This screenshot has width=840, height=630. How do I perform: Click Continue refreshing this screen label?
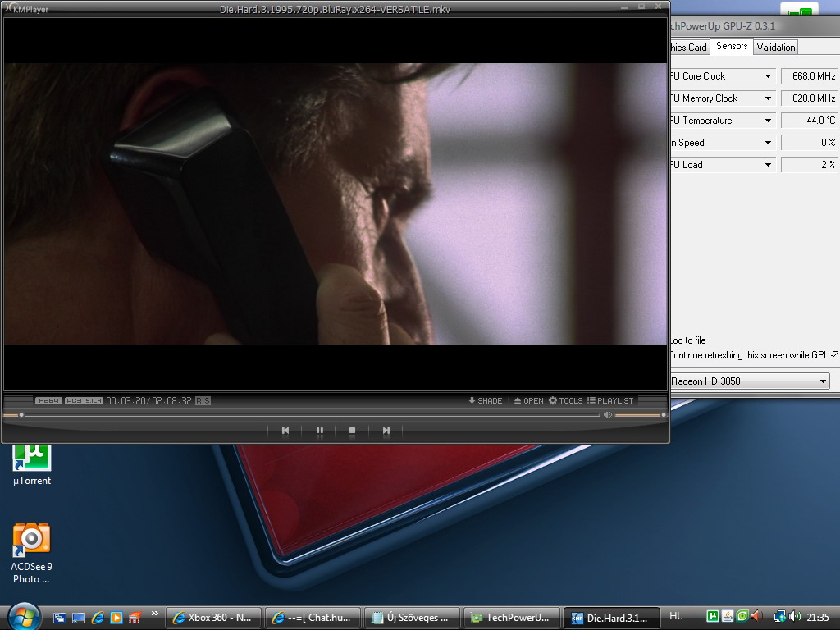click(x=755, y=354)
